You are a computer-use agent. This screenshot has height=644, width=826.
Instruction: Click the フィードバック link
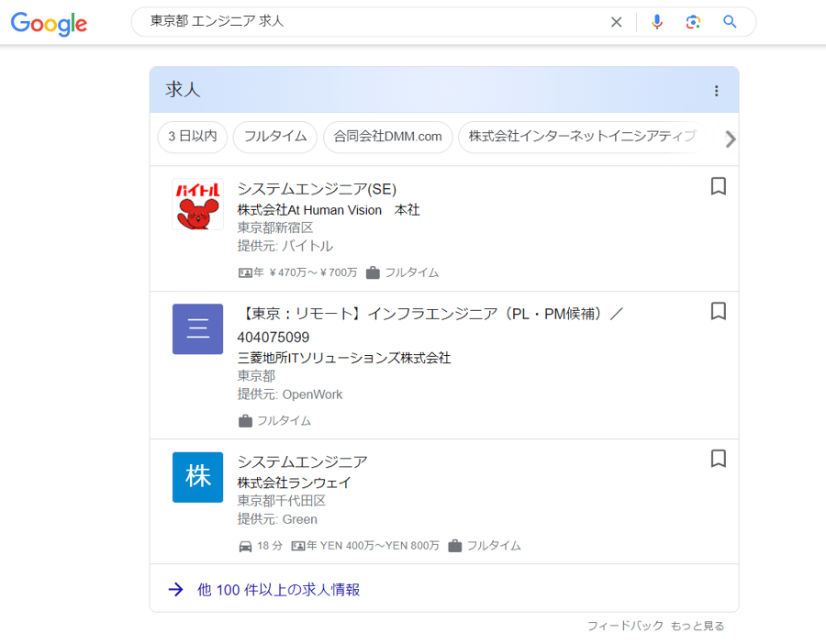(x=625, y=626)
